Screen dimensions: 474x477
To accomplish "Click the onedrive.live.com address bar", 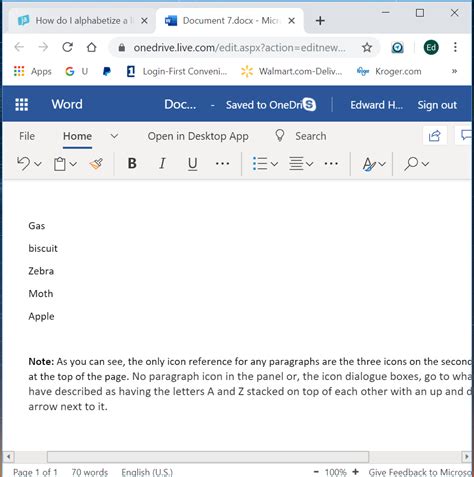I will [239, 48].
